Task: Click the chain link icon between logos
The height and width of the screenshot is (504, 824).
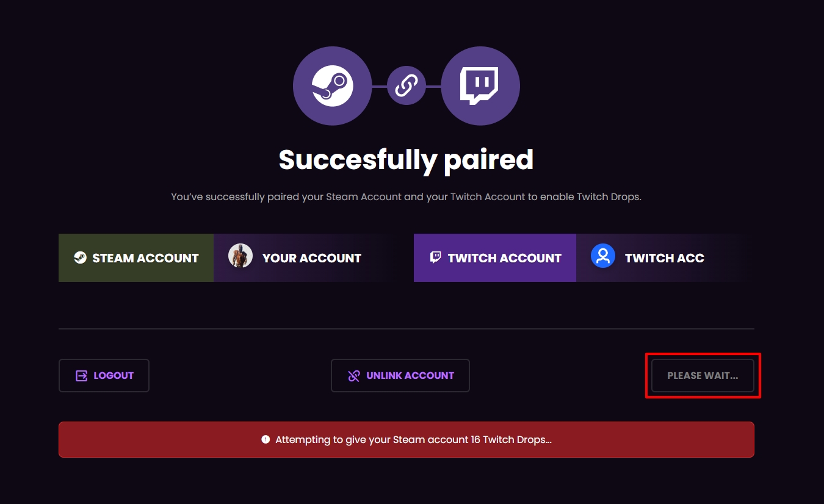Action: 406,86
